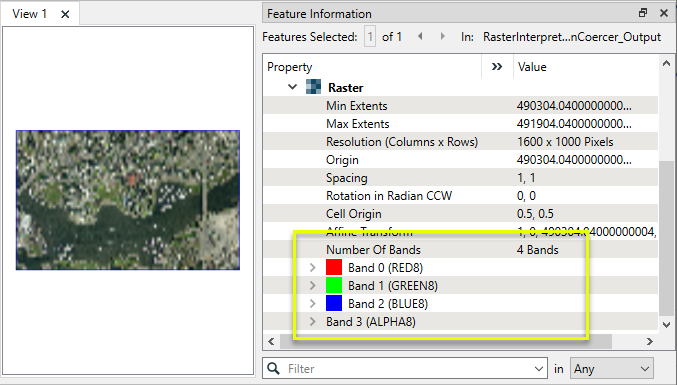Undock the Feature Information panel
This screenshot has height=385, width=677.
[x=643, y=13]
